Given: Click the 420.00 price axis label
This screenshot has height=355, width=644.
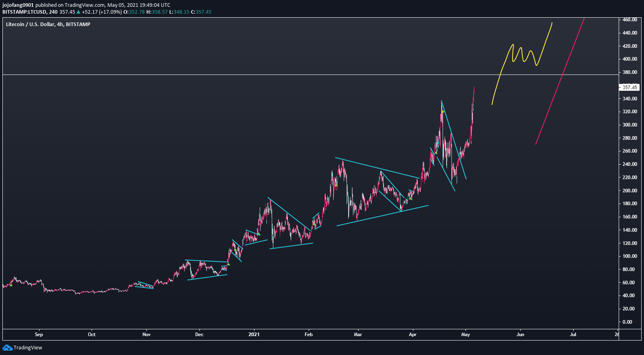Looking at the screenshot, I should (x=630, y=46).
